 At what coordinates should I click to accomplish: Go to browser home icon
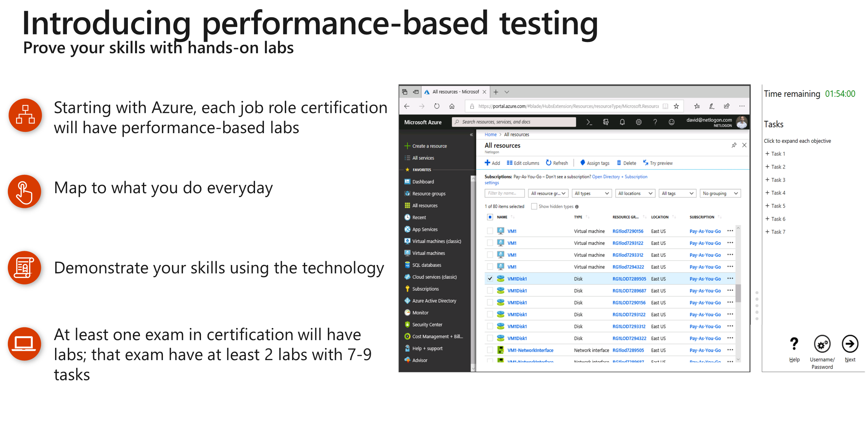pos(452,106)
